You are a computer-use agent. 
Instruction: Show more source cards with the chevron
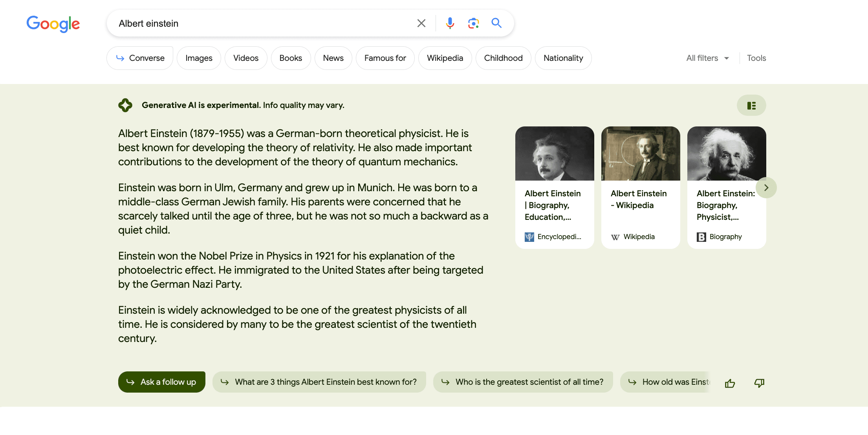(x=766, y=188)
